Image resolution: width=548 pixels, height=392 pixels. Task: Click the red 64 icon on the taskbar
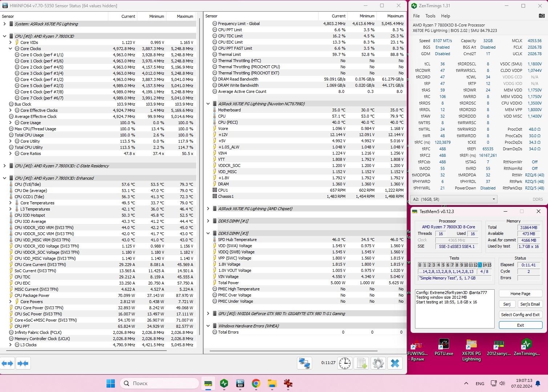tap(288, 383)
